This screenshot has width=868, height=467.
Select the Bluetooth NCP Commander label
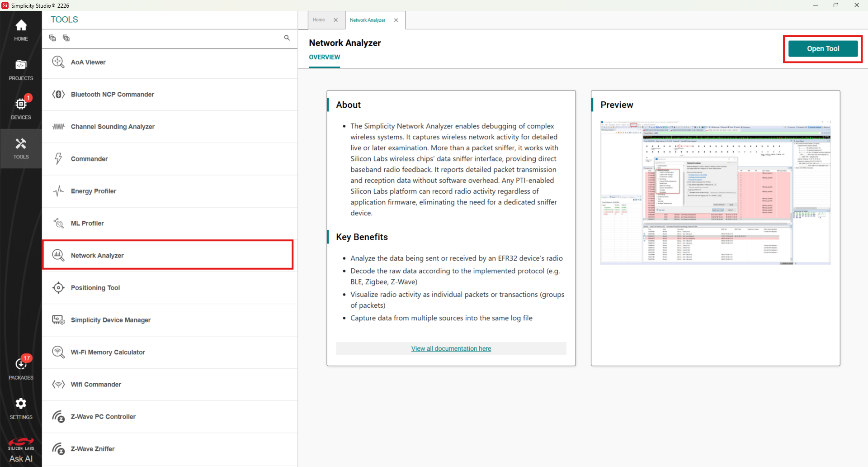tap(112, 94)
